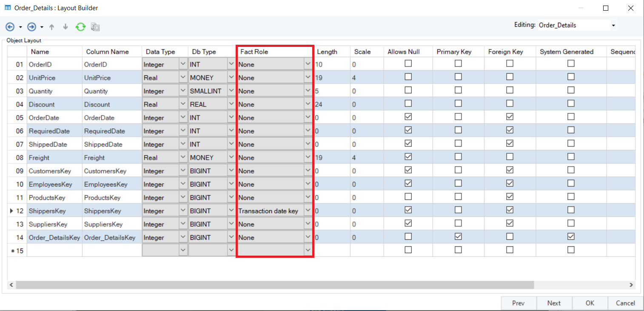Uncheck System Generated for Order_DetailsKey row
This screenshot has width=644, height=311.
coord(571,236)
